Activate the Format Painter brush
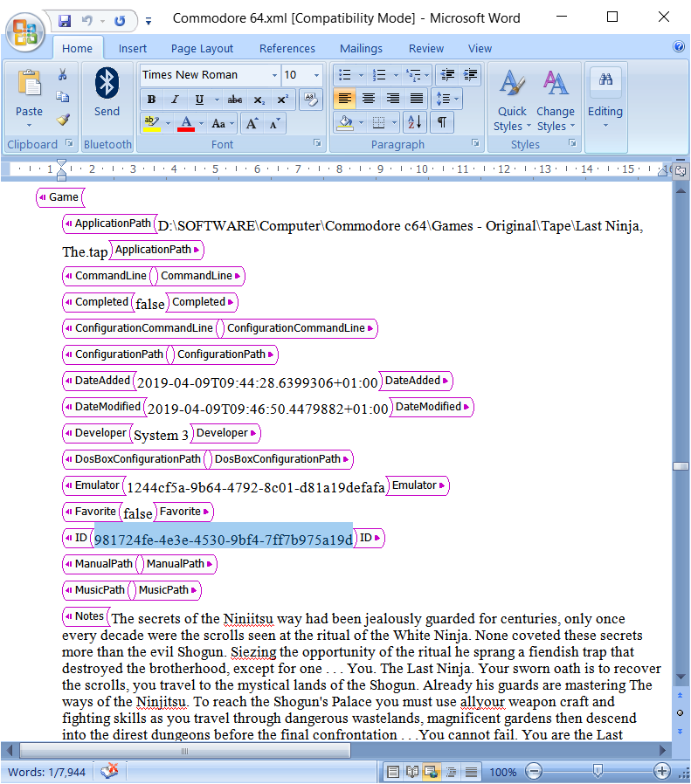 pos(63,120)
